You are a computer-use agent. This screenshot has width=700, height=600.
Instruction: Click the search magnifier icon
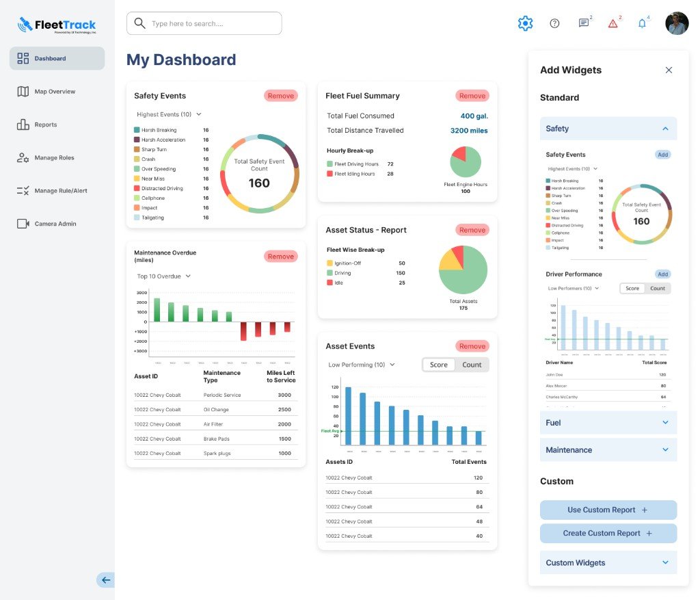[139, 23]
